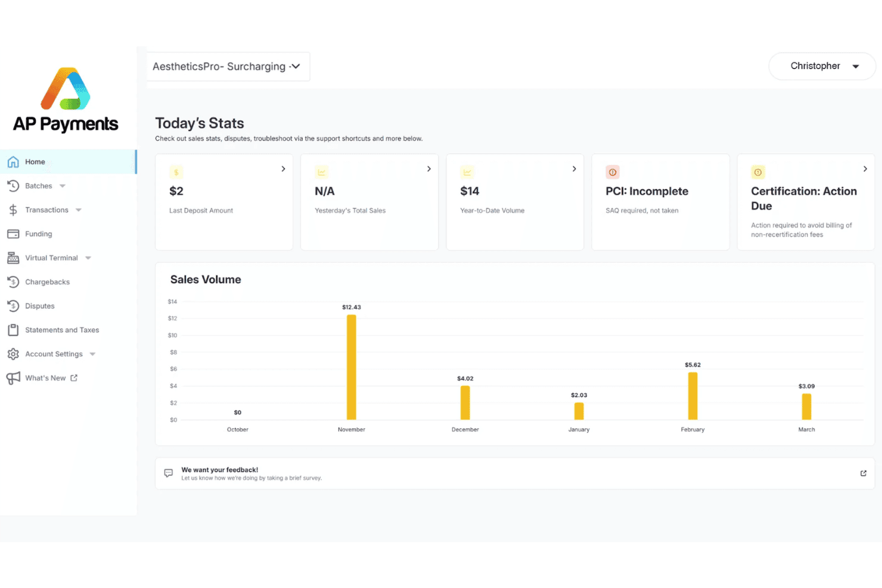
Task: Open feedback survey external link icon
Action: (x=864, y=473)
